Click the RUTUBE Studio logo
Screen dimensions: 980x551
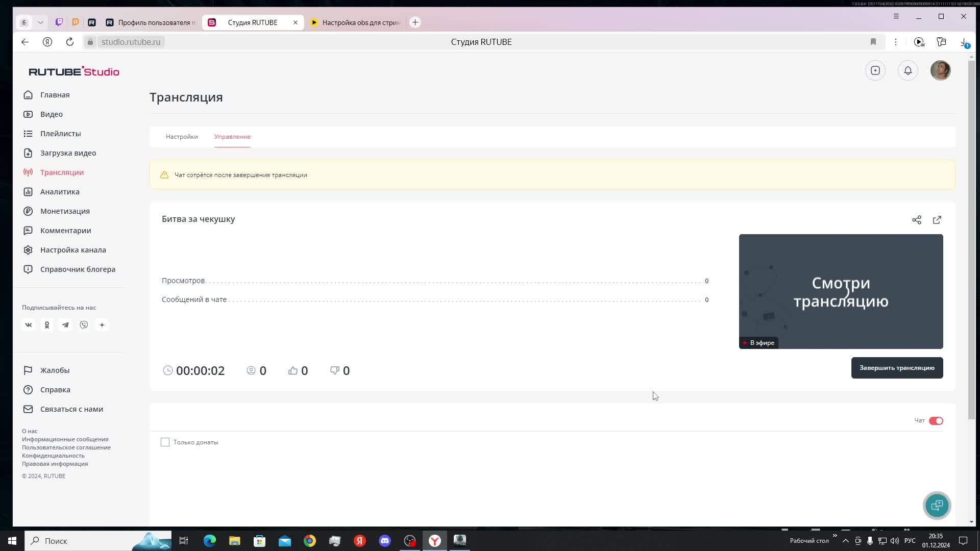click(x=74, y=71)
